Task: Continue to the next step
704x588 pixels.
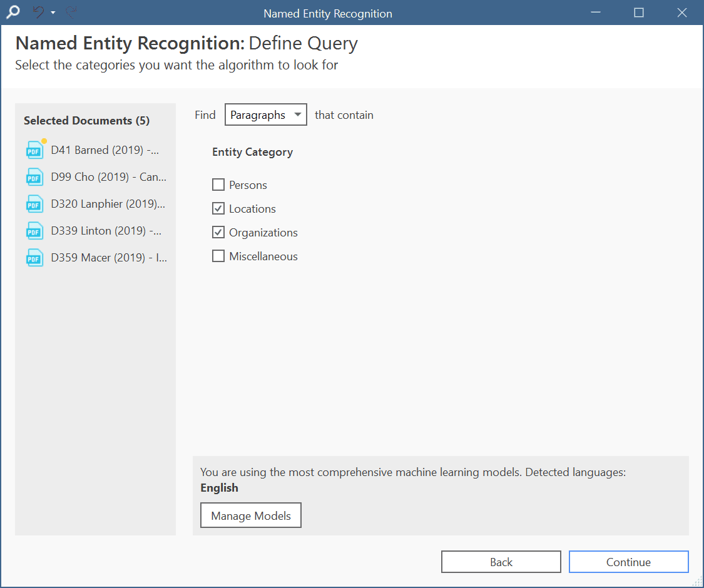Action: tap(628, 562)
